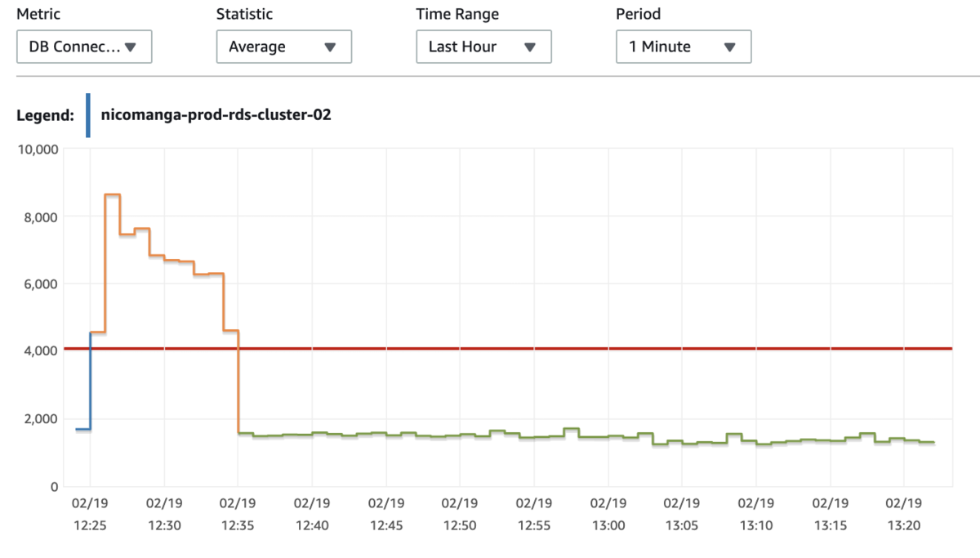Select the nicomanga-prod-rds-cluster-02 legend entry
Screen dimensions: 980x558
click(216, 115)
